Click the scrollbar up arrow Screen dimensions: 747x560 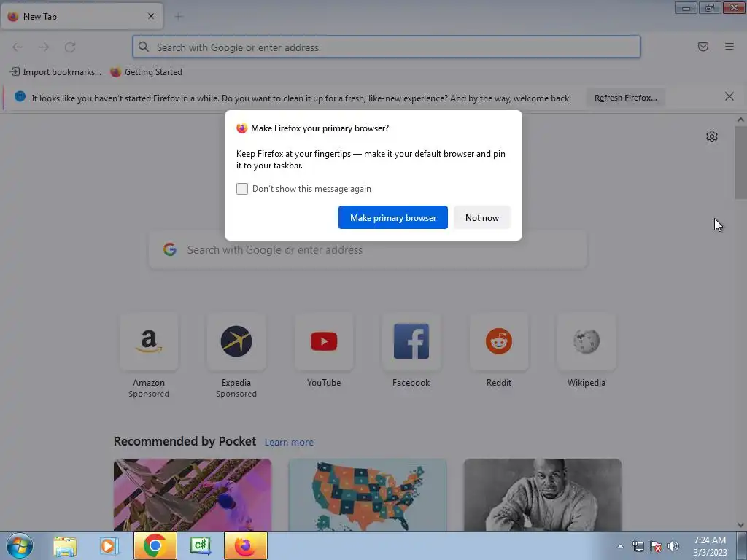[740, 120]
